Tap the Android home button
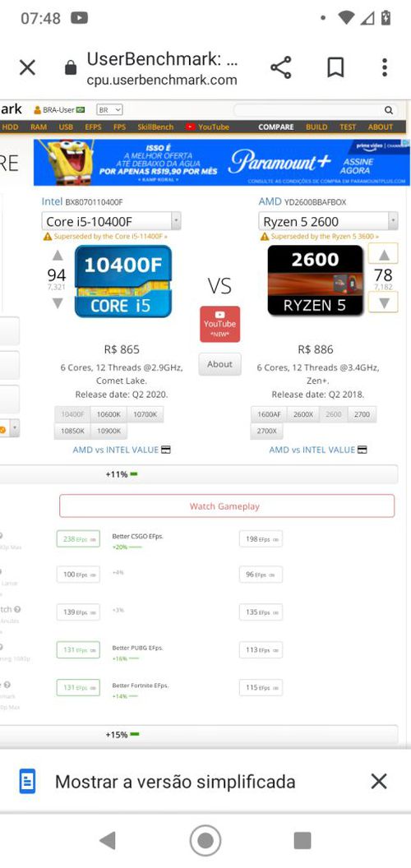 (x=205, y=840)
